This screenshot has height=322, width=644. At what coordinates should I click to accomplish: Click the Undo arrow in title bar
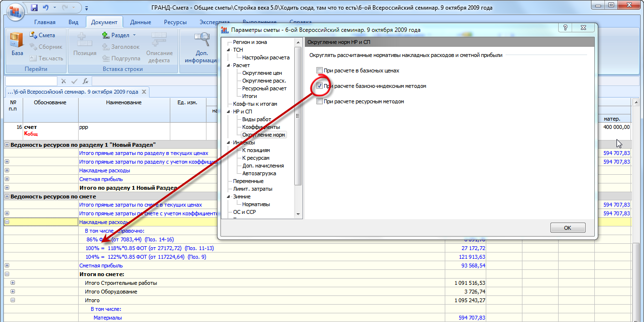pos(46,8)
